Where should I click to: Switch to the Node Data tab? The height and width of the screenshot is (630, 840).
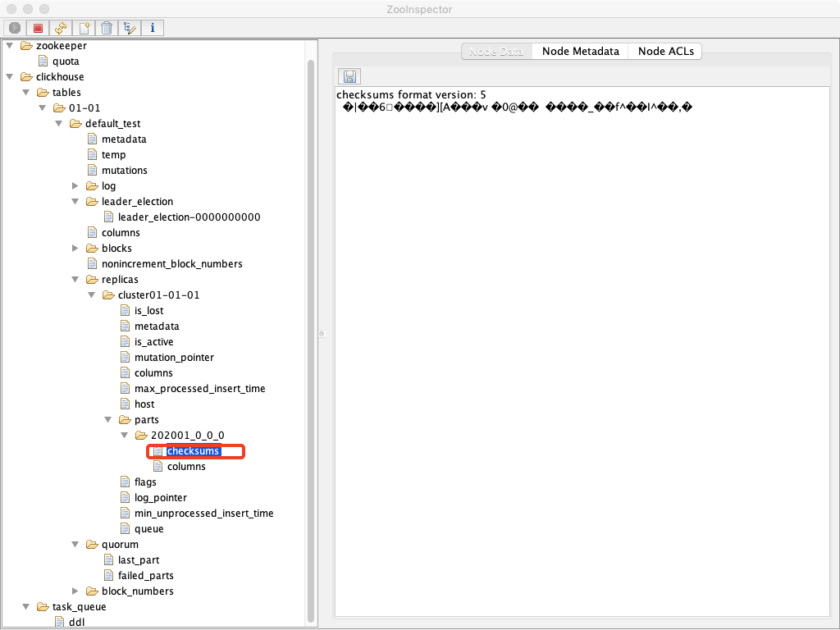pyautogui.click(x=496, y=52)
